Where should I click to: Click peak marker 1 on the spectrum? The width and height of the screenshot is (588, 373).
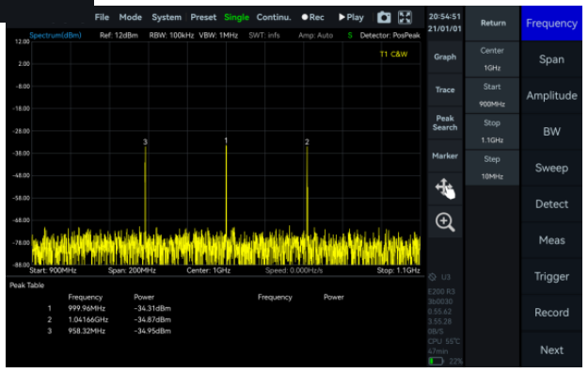[226, 141]
